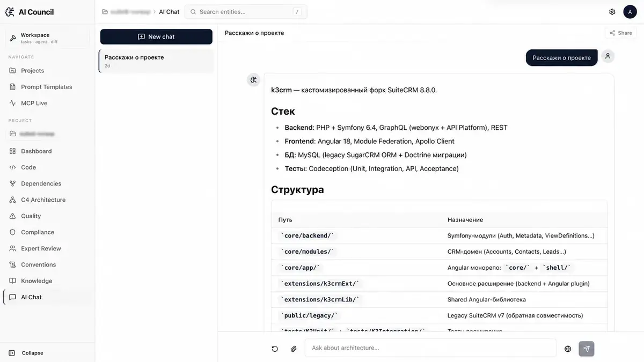
Task: Open the C4 Architecture page
Action: [x=43, y=200]
